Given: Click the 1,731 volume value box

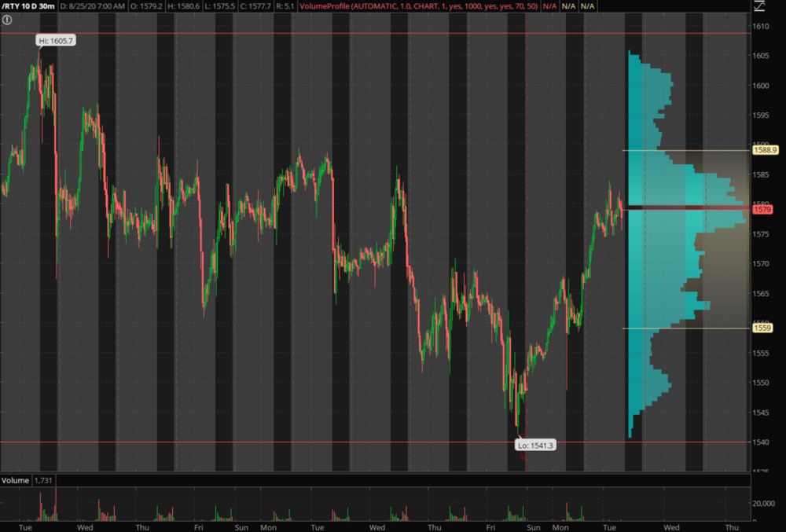Looking at the screenshot, I should (43, 479).
